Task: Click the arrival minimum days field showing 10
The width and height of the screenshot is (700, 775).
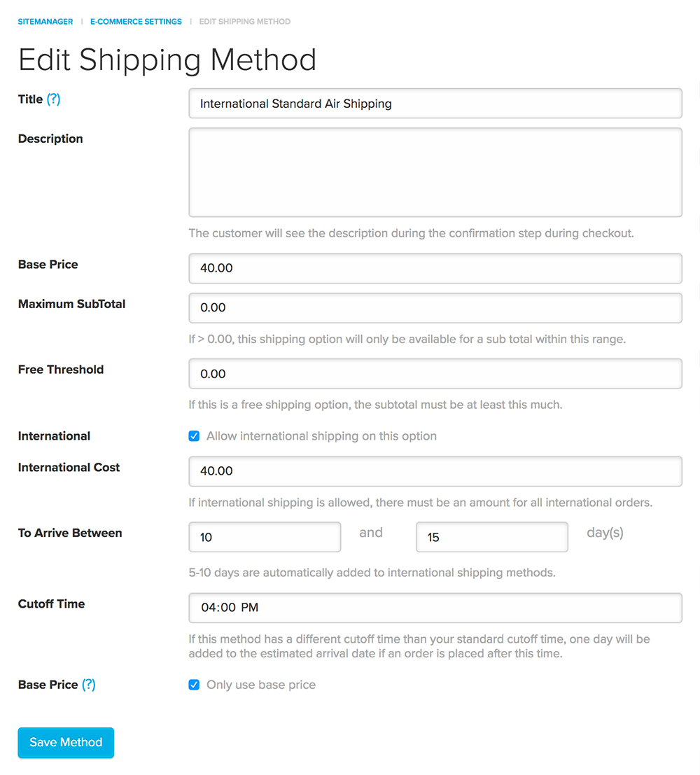Action: pyautogui.click(x=265, y=537)
